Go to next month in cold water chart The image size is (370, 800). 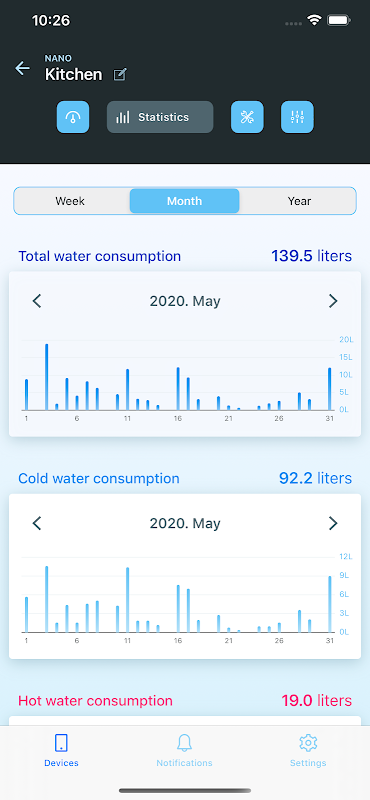click(333, 523)
